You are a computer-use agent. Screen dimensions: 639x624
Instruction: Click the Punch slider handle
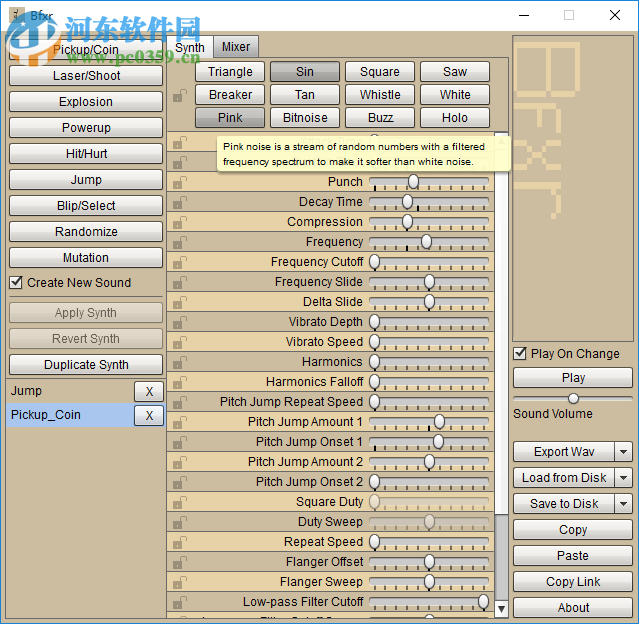pyautogui.click(x=413, y=181)
